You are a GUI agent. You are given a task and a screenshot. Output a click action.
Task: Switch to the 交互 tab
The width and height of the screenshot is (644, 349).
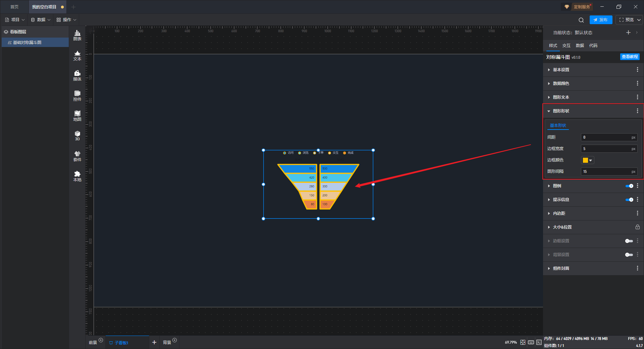(567, 46)
